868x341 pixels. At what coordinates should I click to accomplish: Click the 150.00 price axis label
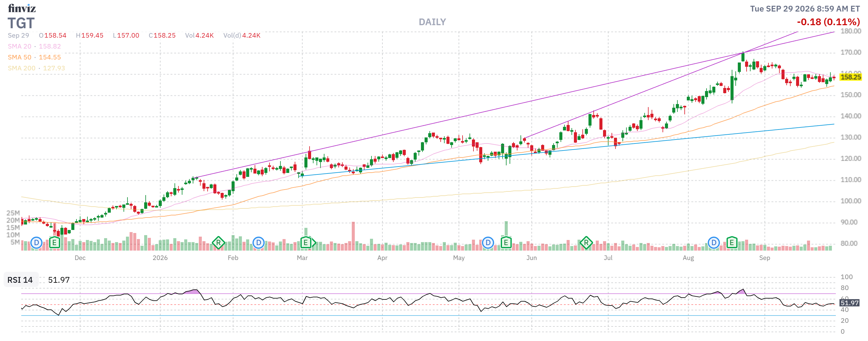(x=850, y=95)
